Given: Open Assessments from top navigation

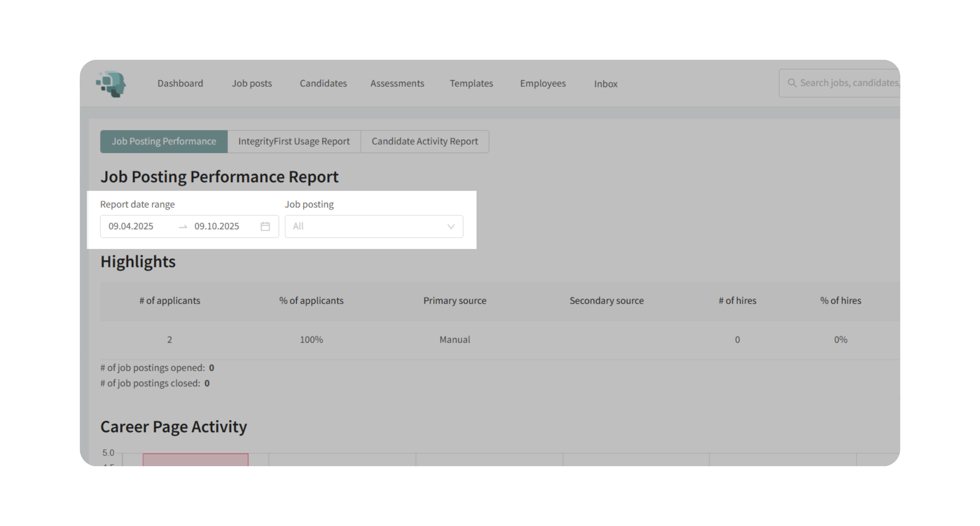Looking at the screenshot, I should click(x=397, y=83).
